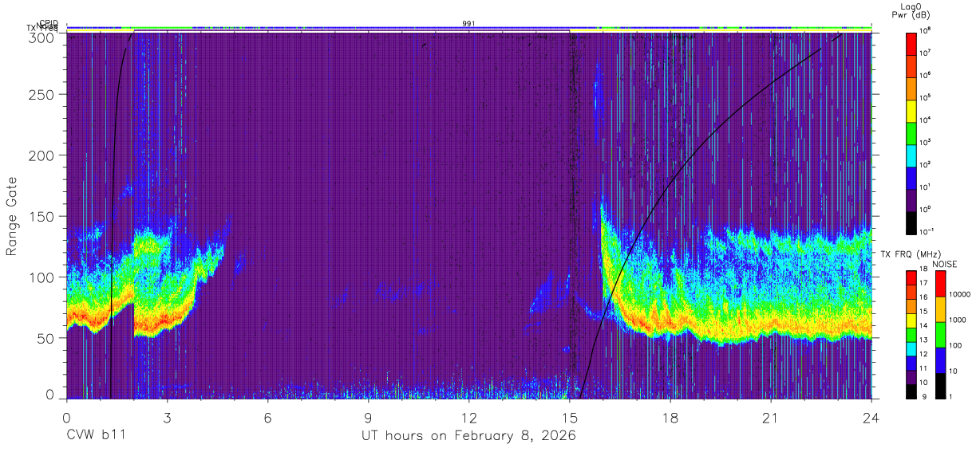The image size is (980, 452).
Task: Click the '991' CPID value above the plot
Action: 469,24
